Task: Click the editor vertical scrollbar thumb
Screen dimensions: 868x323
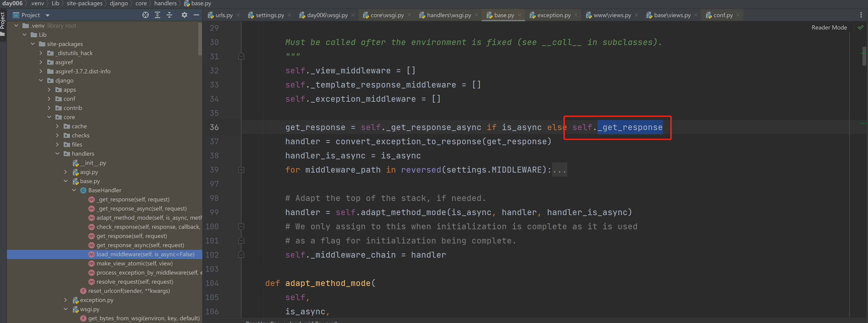Action: 864,56
